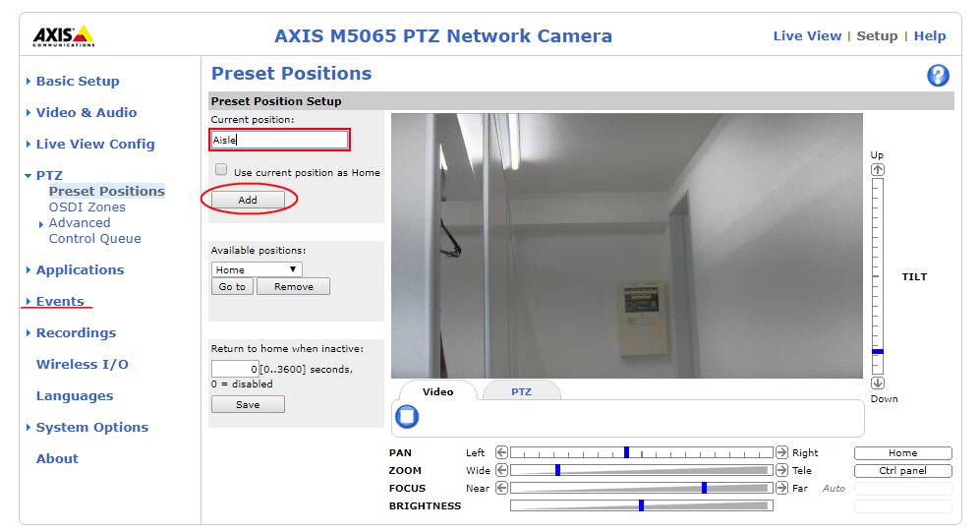Viewport: 980px width, 532px height.
Task: Click inside the camera video preview
Action: pos(627,246)
